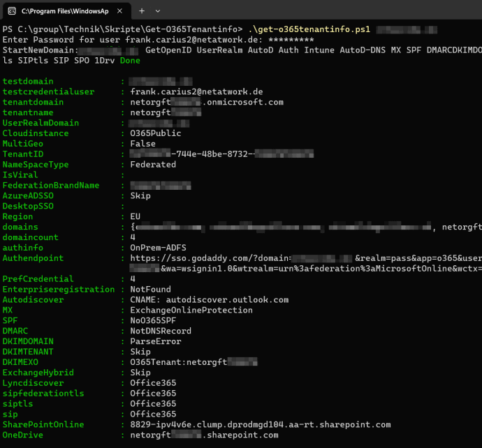Click the SPF value NoO365SPF

pos(153,320)
